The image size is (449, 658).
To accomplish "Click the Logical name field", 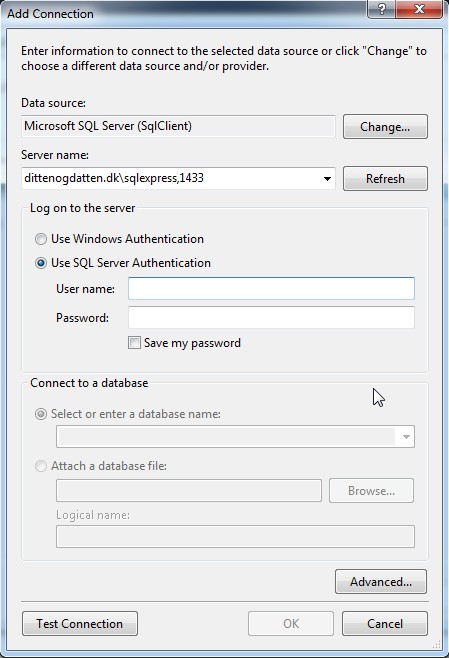I will pos(235,537).
